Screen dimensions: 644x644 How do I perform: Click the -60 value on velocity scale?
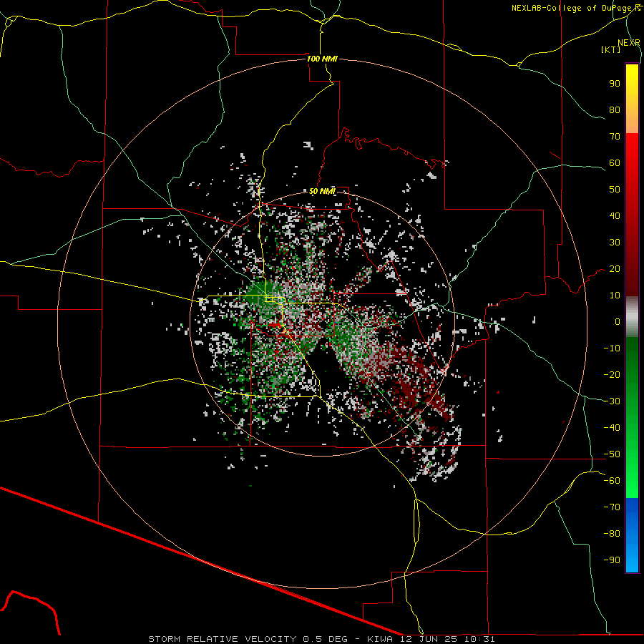point(612,481)
